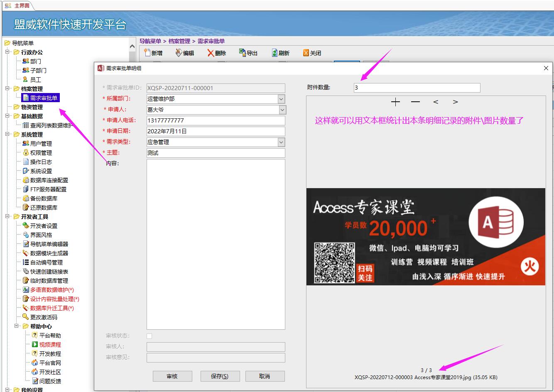Collapse the 行政办公 tree node

(7, 52)
